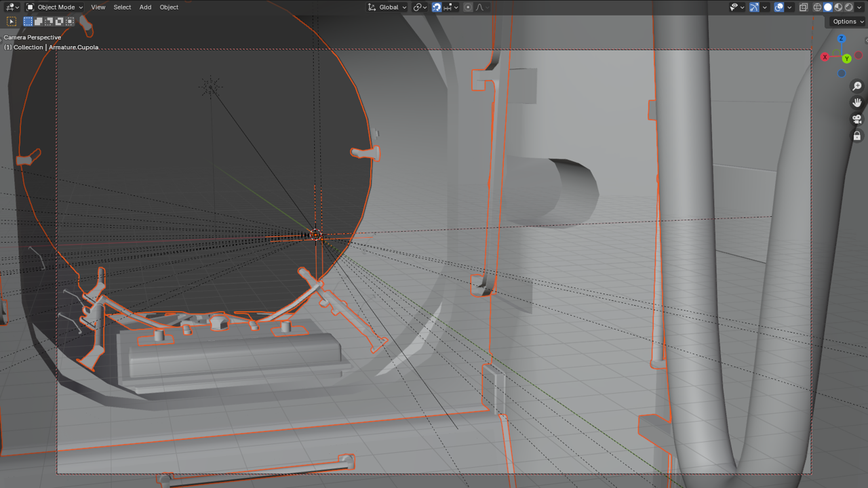Toggle the camera view icon

(857, 119)
